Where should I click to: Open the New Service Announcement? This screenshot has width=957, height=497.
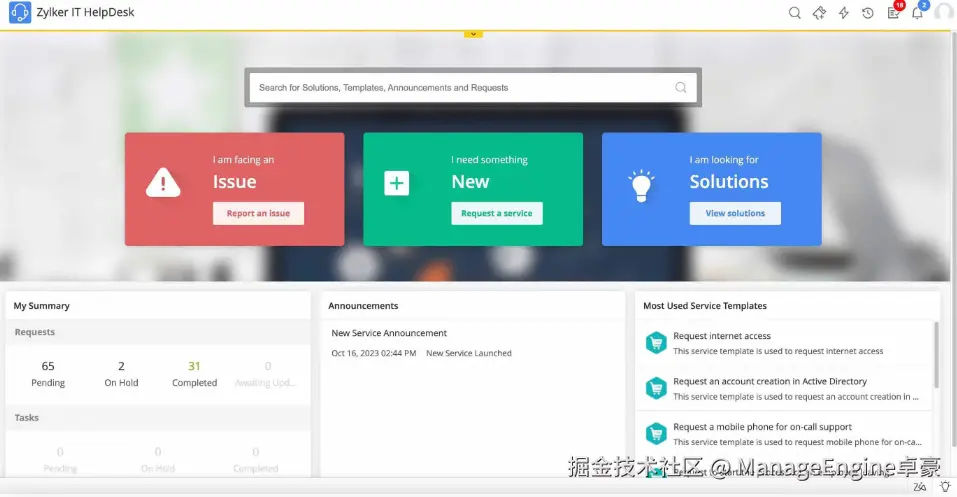[x=389, y=333]
